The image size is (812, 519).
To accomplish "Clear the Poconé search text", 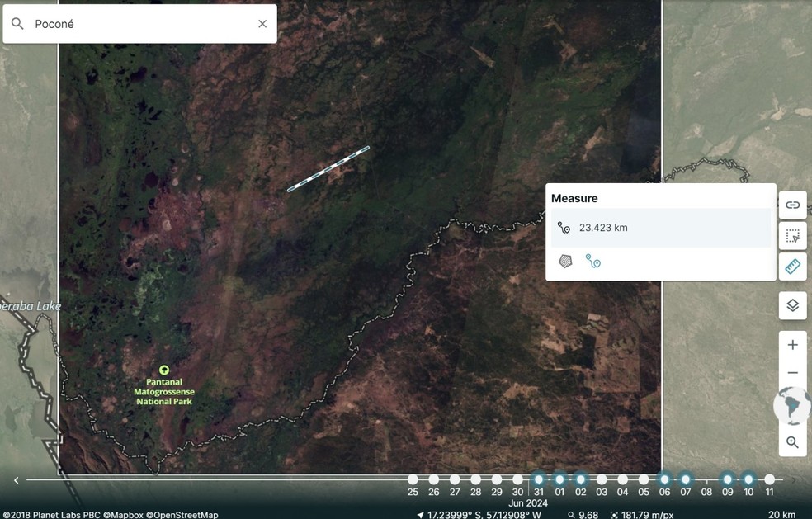I will [262, 24].
